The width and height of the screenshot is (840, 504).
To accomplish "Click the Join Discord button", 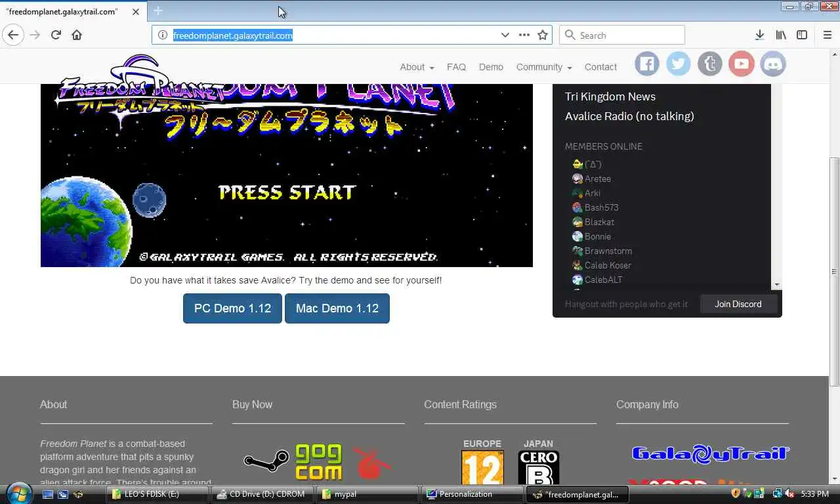I will coord(738,304).
